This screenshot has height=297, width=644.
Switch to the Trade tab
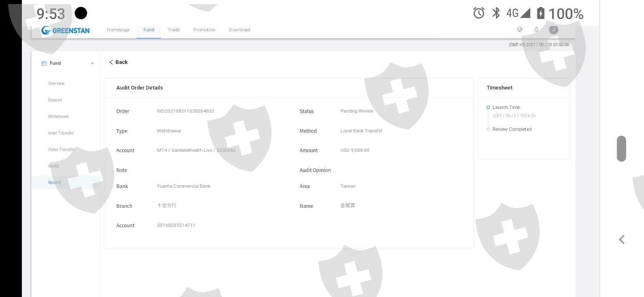(x=173, y=30)
